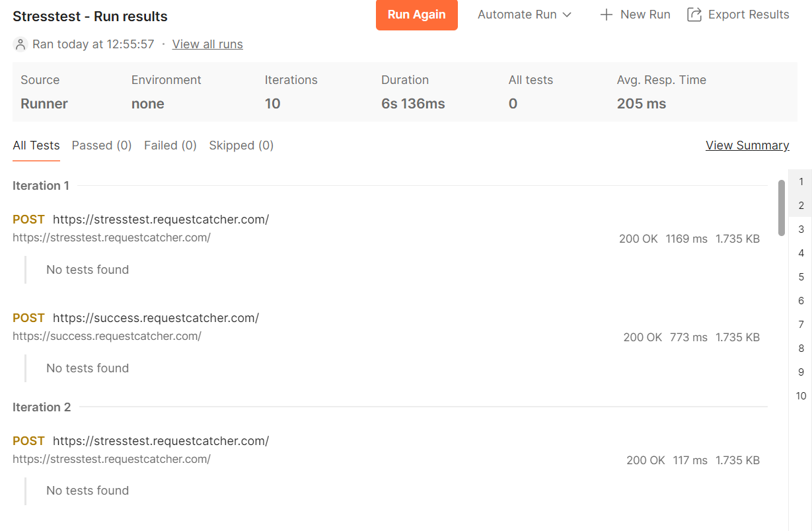Click the Iteration 1 heading
The height and width of the screenshot is (531, 812).
(41, 186)
